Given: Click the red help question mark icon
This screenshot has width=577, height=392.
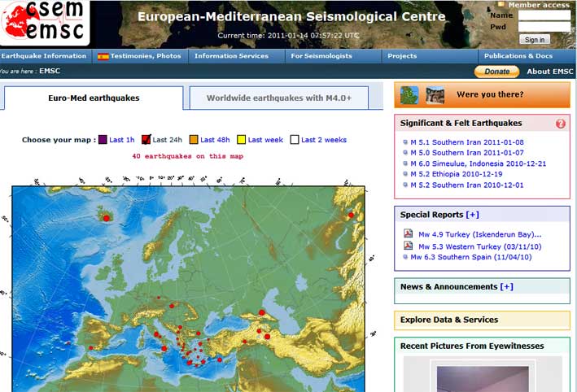Looking at the screenshot, I should 560,124.
